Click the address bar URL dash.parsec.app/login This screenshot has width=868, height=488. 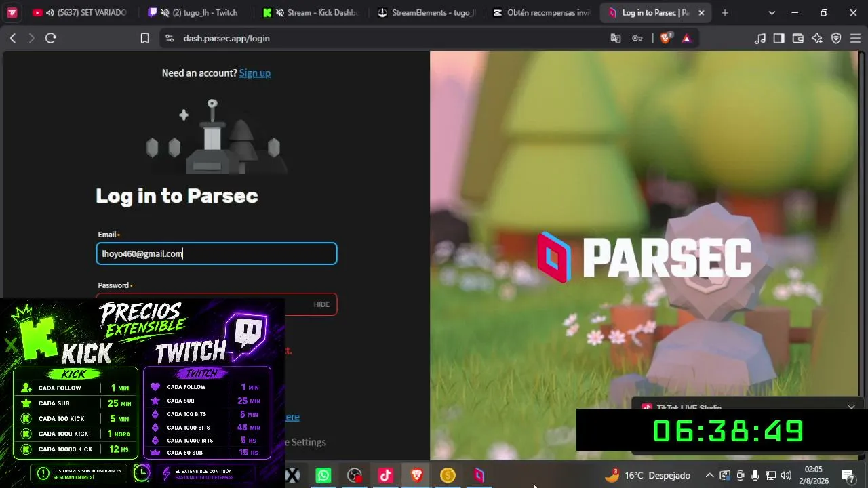point(226,39)
